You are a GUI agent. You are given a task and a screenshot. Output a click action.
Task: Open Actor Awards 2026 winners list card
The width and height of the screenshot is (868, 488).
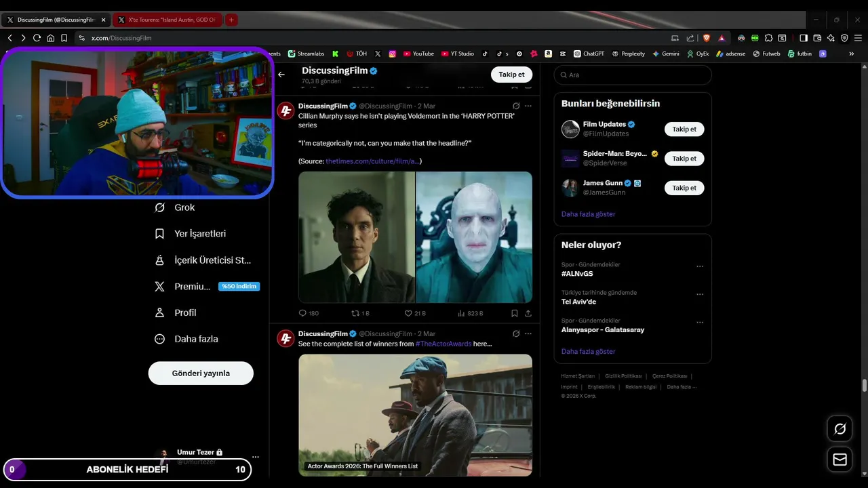(x=415, y=415)
